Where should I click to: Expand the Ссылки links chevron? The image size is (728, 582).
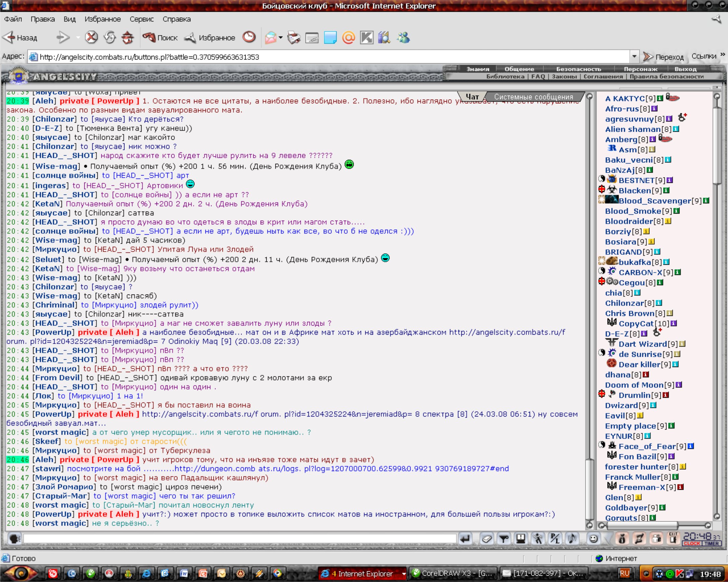723,54
